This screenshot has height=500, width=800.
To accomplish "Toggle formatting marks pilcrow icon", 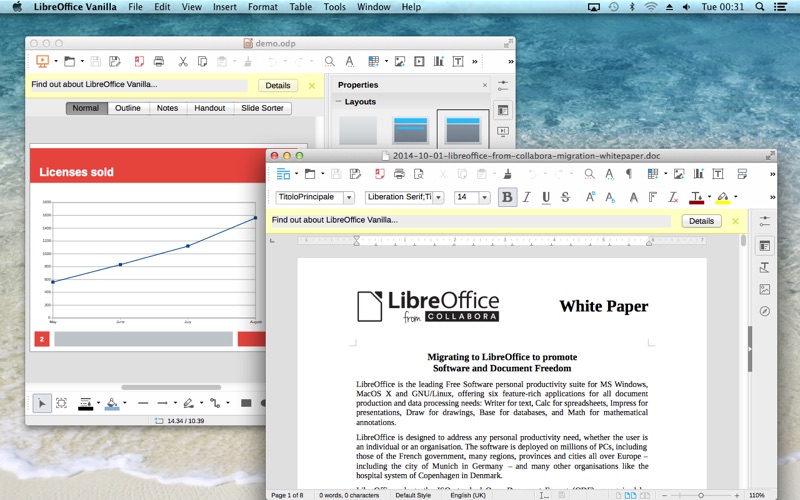I will 629,174.
